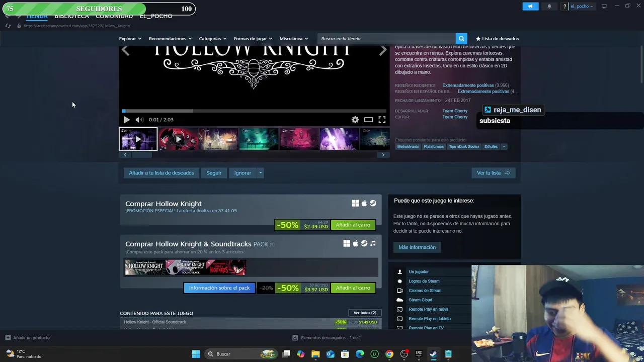Viewport: 644px width, 362px height.
Task: Reload the store page
Action: [8, 26]
